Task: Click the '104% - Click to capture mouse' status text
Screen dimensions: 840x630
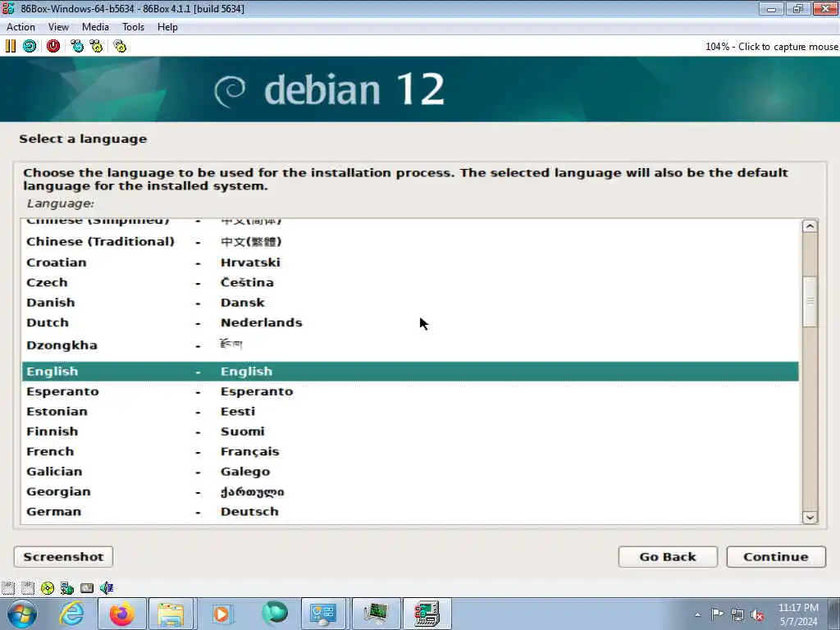Action: (771, 47)
